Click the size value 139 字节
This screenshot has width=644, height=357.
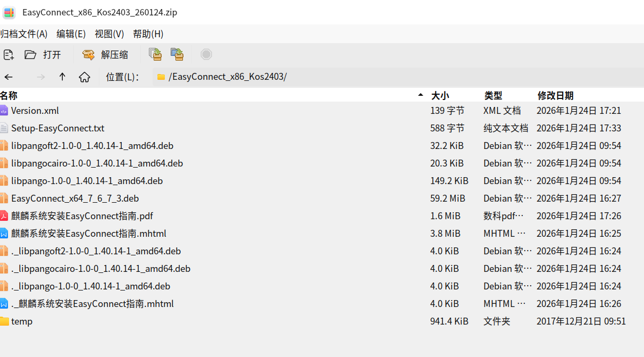tap(447, 111)
